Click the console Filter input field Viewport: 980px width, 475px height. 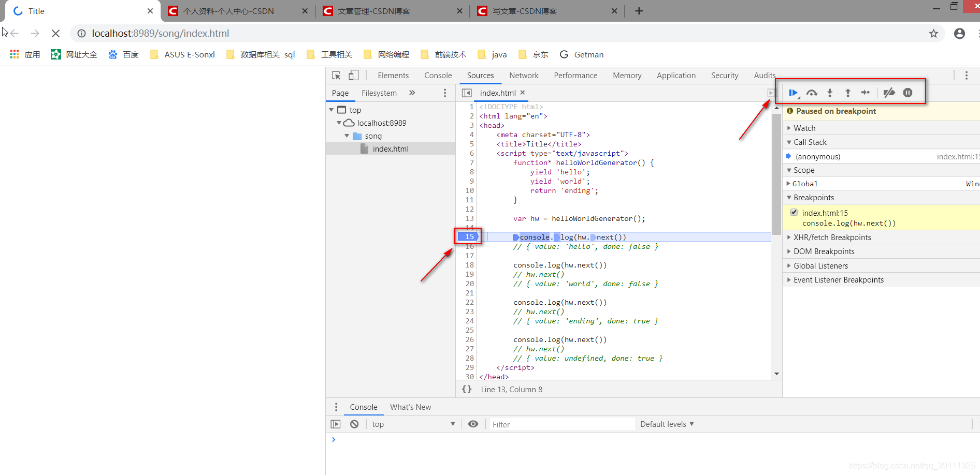(x=562, y=424)
